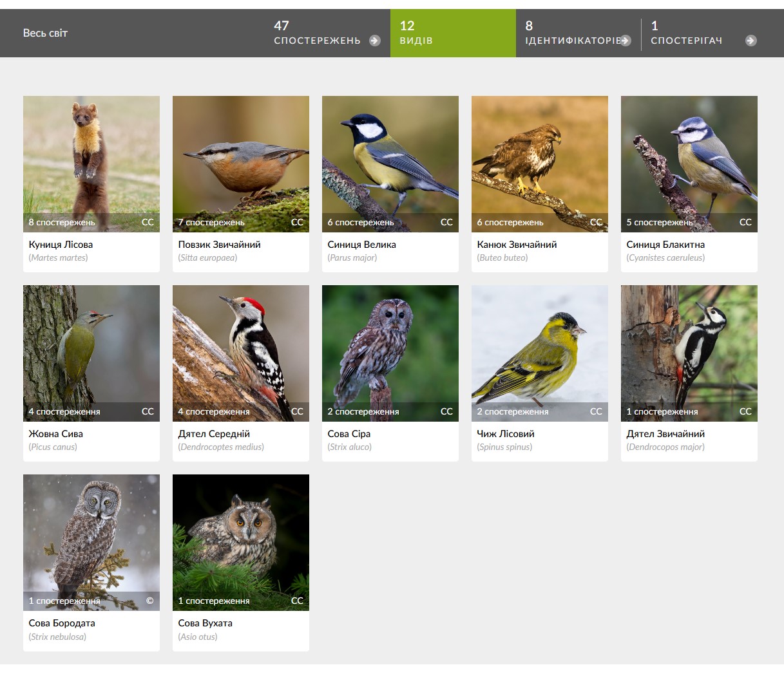
Task: Click the Жовна Сива species name
Action: point(55,434)
